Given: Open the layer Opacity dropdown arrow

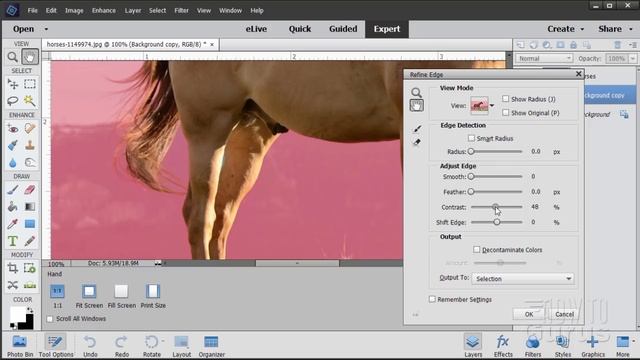Looking at the screenshot, I should click(x=632, y=58).
